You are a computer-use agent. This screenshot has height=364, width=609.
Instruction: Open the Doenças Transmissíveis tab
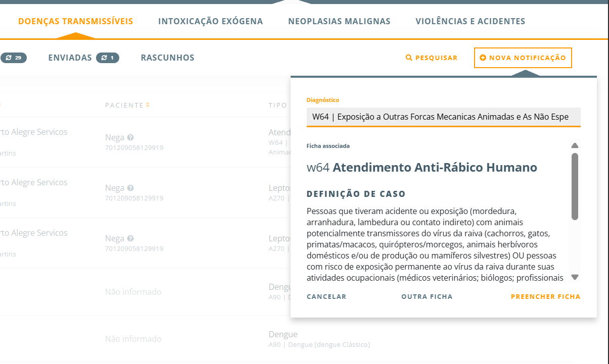75,21
